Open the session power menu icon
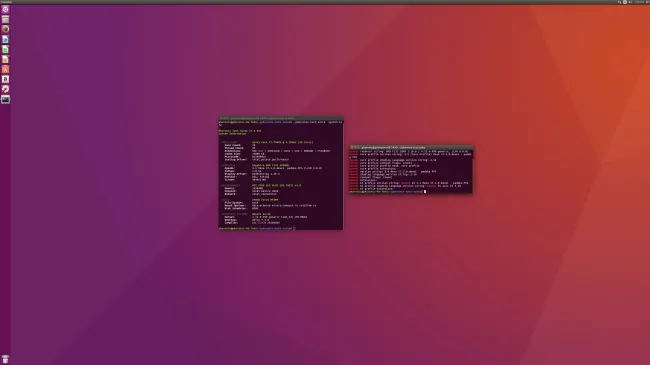 (x=647, y=2)
